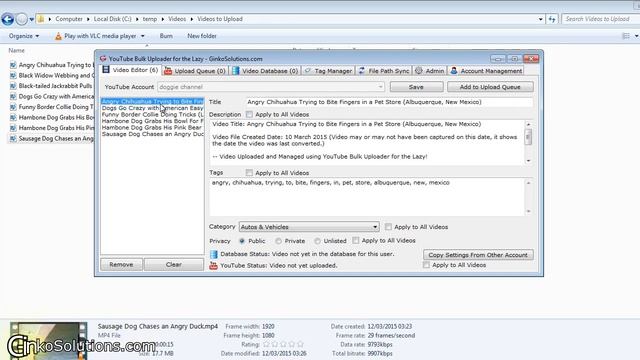The image size is (640, 360).
Task: Open address bar history dropdown arrow
Action: click(540, 19)
